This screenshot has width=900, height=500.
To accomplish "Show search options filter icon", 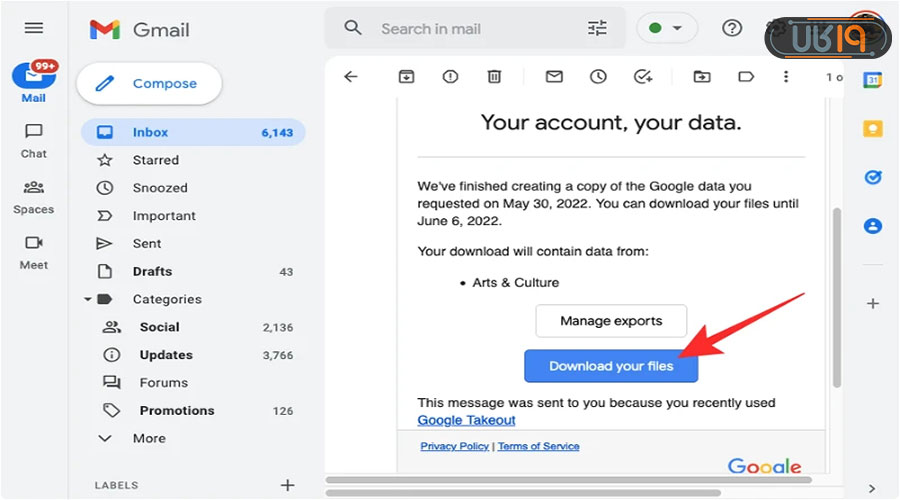I will pyautogui.click(x=597, y=28).
